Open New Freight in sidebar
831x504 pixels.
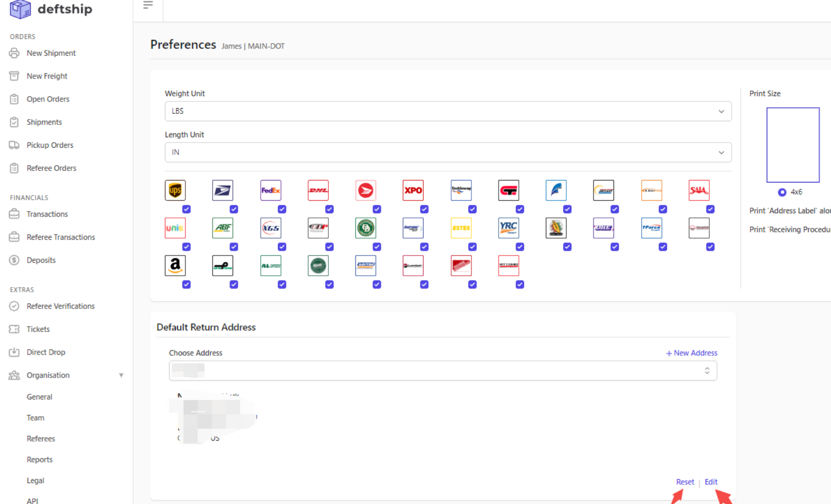coord(47,76)
